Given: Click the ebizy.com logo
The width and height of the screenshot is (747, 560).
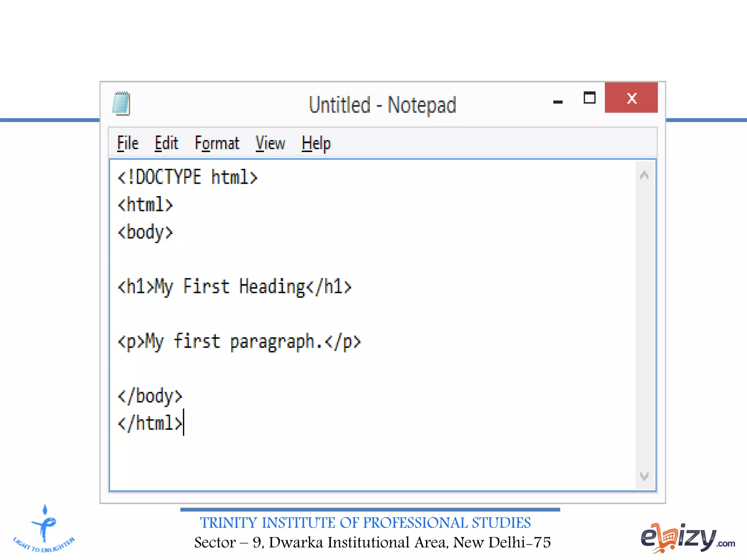Looking at the screenshot, I should pos(687,538).
